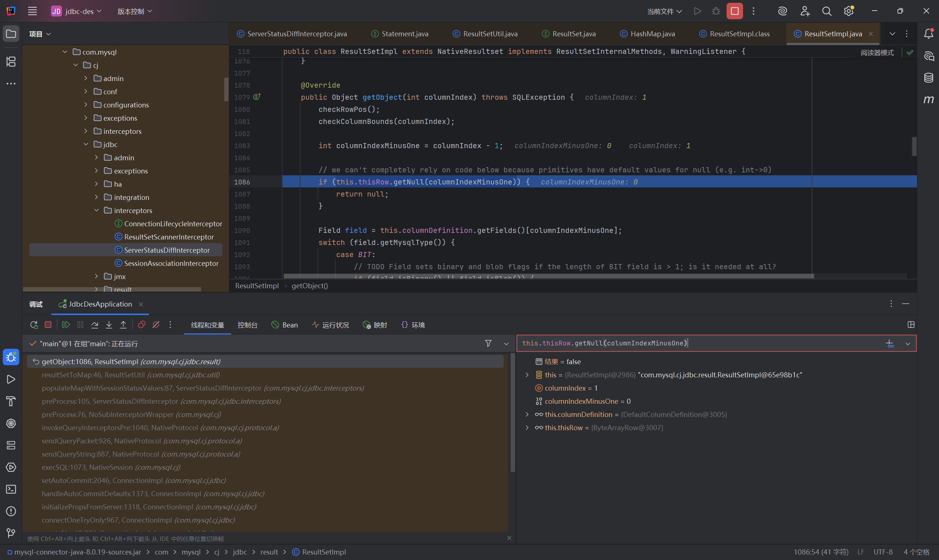Screen dimensions: 939x560
Task: Open View Breakpoints red circles icon
Action: (142, 325)
